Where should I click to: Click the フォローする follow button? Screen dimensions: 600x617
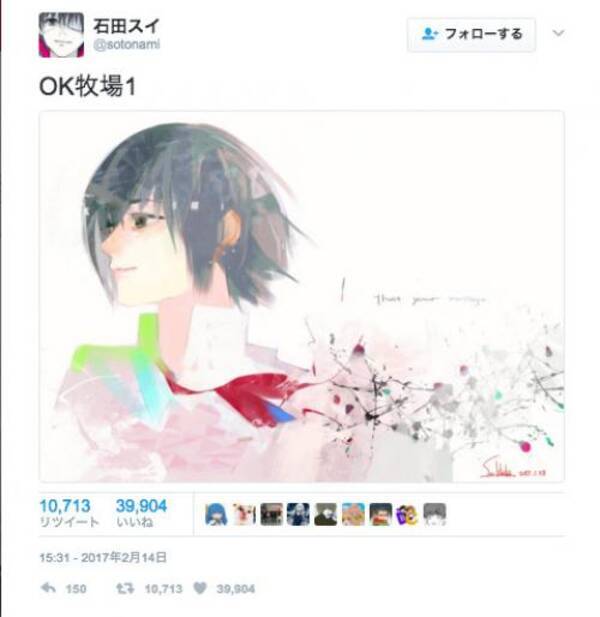[x=471, y=35]
